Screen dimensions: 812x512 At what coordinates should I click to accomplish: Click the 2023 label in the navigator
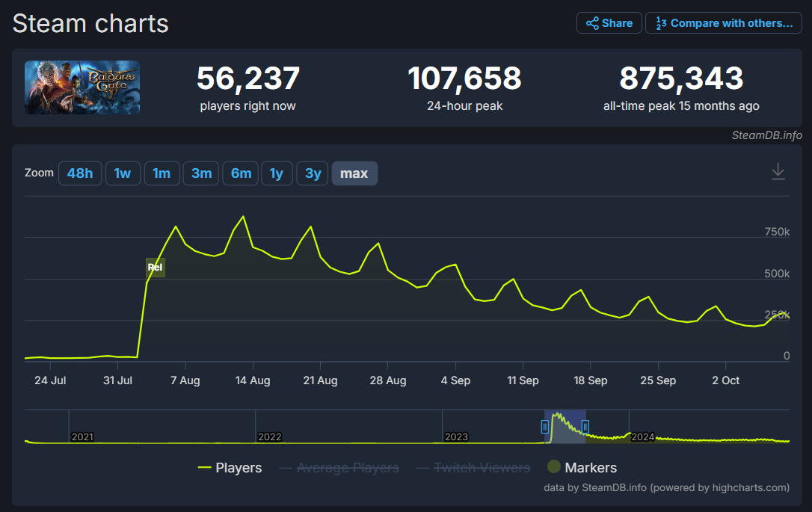coord(456,437)
